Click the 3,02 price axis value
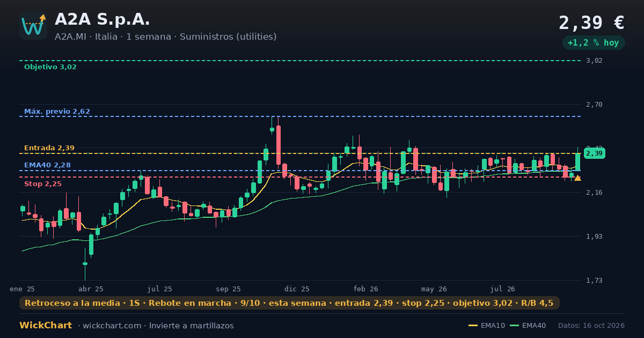The width and height of the screenshot is (644, 338). (x=595, y=61)
